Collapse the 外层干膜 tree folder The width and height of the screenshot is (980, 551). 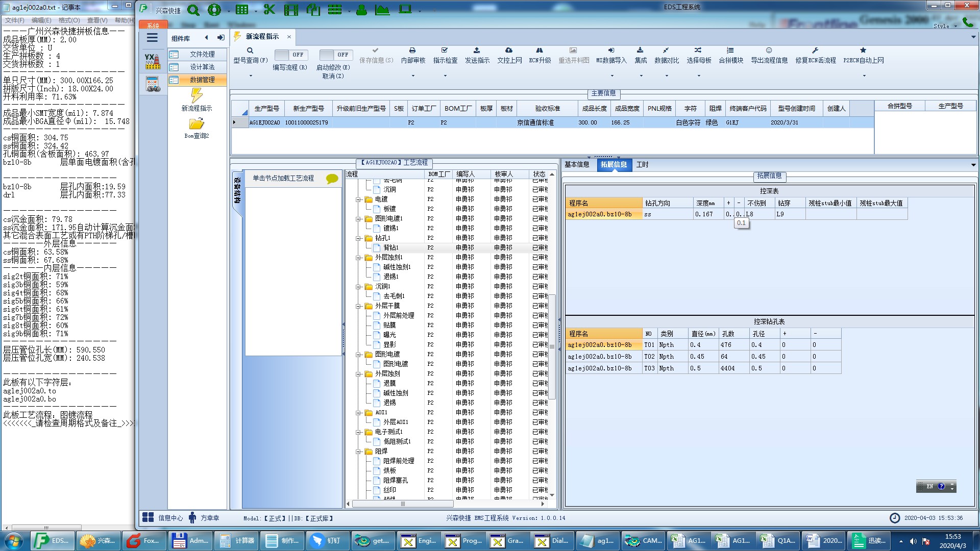click(x=358, y=306)
